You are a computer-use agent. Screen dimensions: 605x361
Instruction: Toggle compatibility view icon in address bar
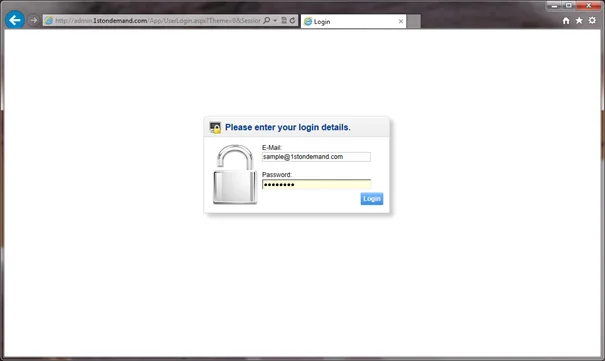tap(284, 20)
